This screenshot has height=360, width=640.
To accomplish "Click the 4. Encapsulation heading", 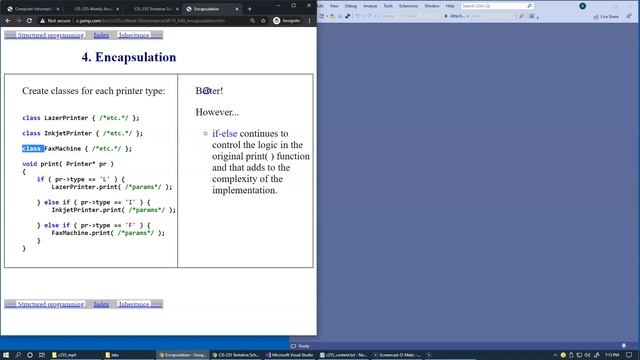I will coord(129,57).
